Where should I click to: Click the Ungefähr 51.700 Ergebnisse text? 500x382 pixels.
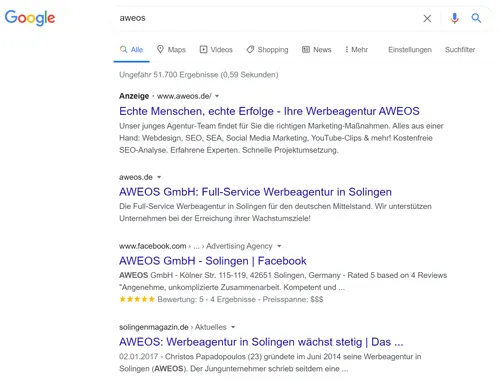point(198,75)
